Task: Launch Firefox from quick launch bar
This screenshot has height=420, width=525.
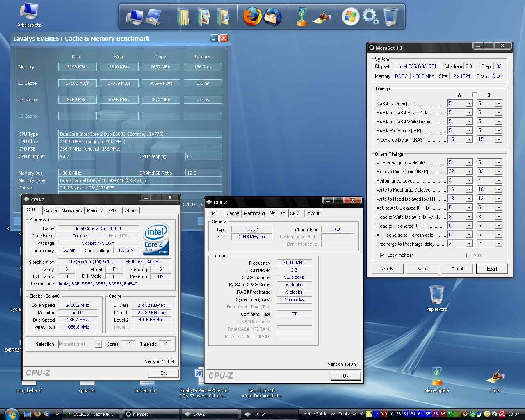Action: coord(37,414)
